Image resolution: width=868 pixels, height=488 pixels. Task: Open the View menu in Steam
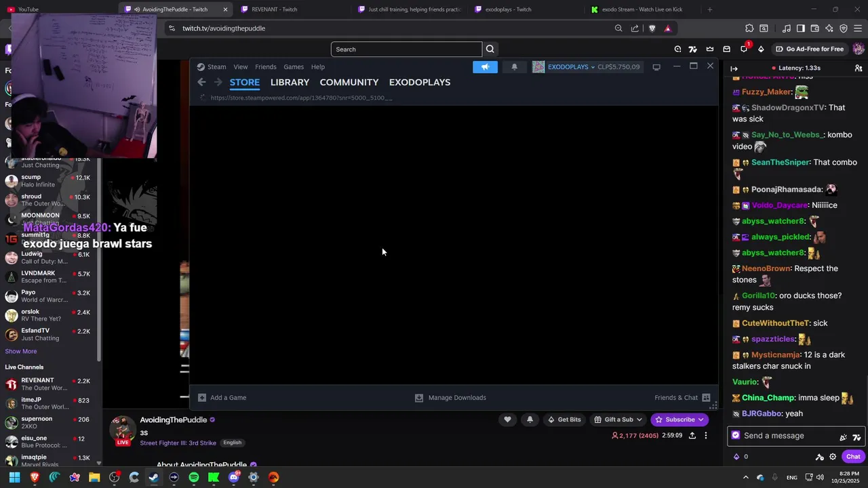(241, 67)
